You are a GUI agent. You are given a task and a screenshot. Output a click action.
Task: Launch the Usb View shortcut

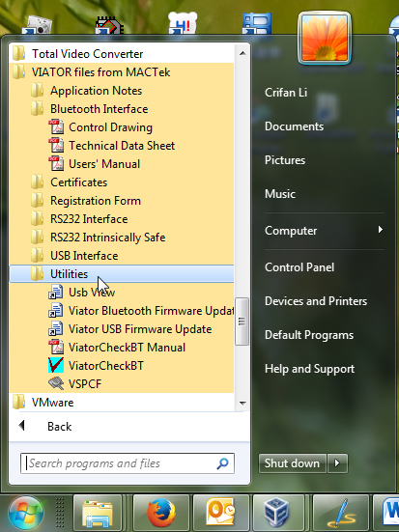coord(122,293)
